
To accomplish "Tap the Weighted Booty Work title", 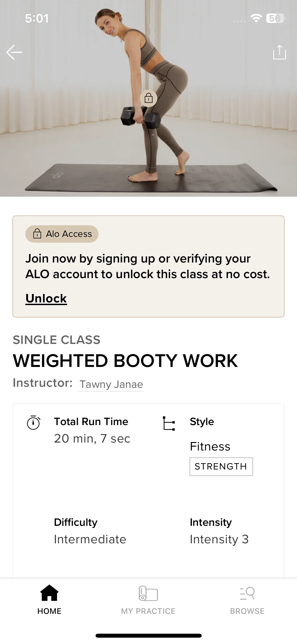I will pyautogui.click(x=125, y=361).
